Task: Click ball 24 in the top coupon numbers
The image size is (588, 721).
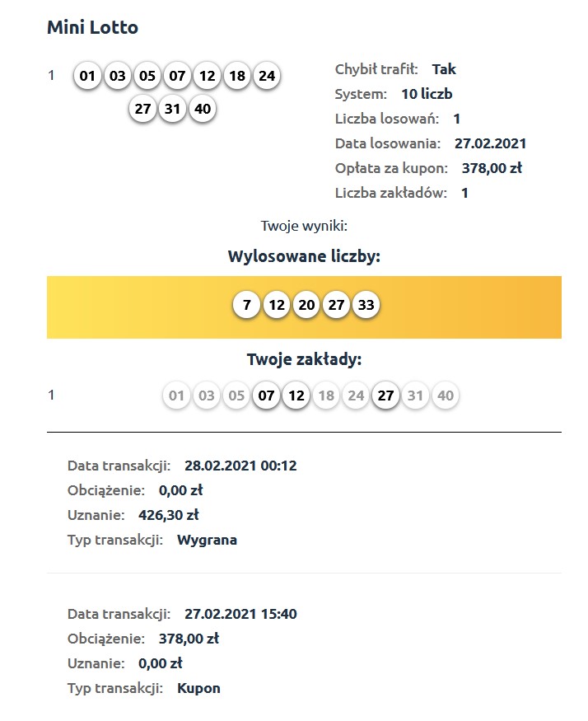Action: pos(266,77)
